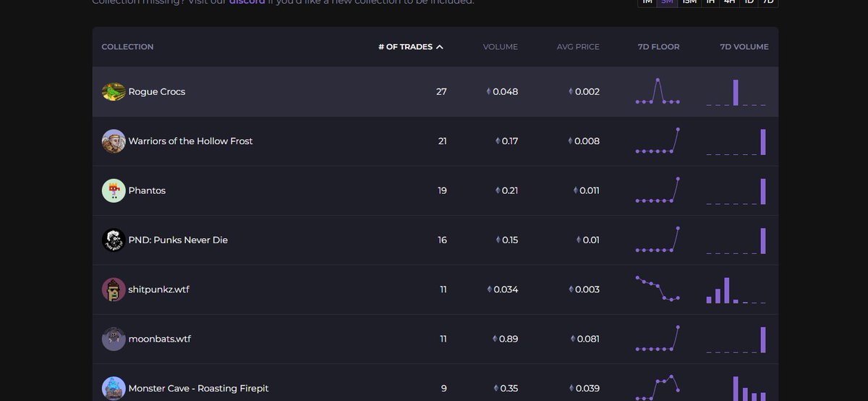Click Phantos average price 0.011
Image resolution: width=868 pixels, height=401 pixels.
click(586, 190)
